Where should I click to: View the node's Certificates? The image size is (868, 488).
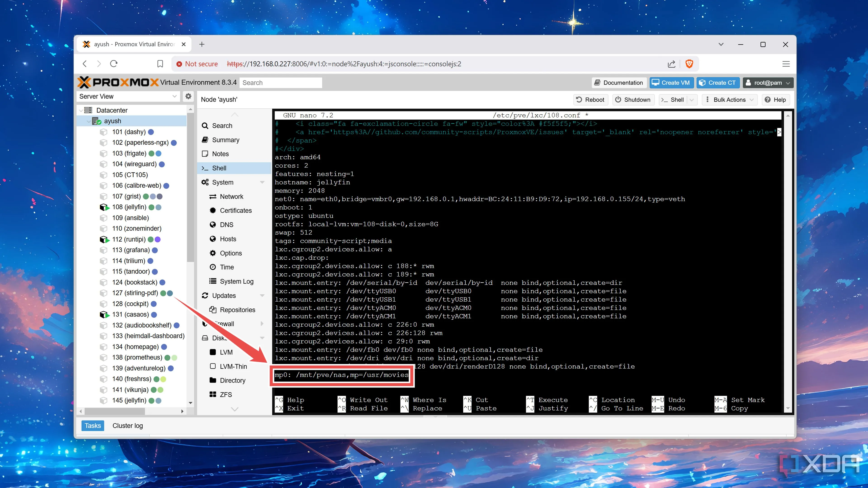coord(235,210)
